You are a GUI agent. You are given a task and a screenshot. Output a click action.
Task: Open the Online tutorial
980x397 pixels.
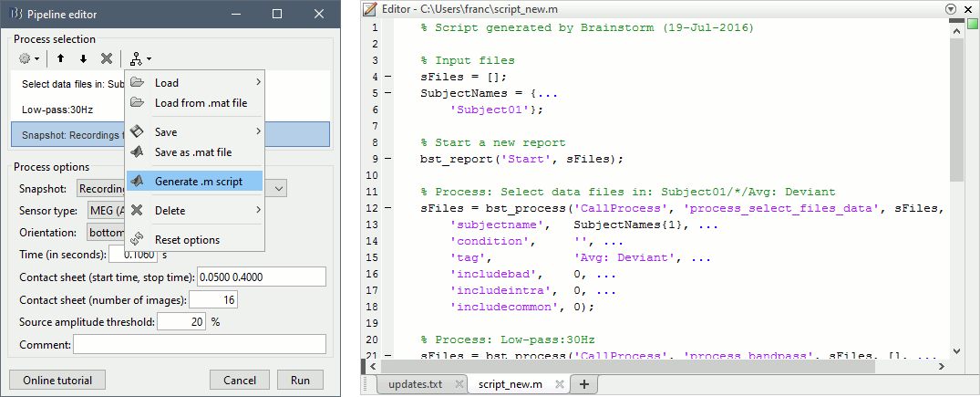(x=57, y=380)
